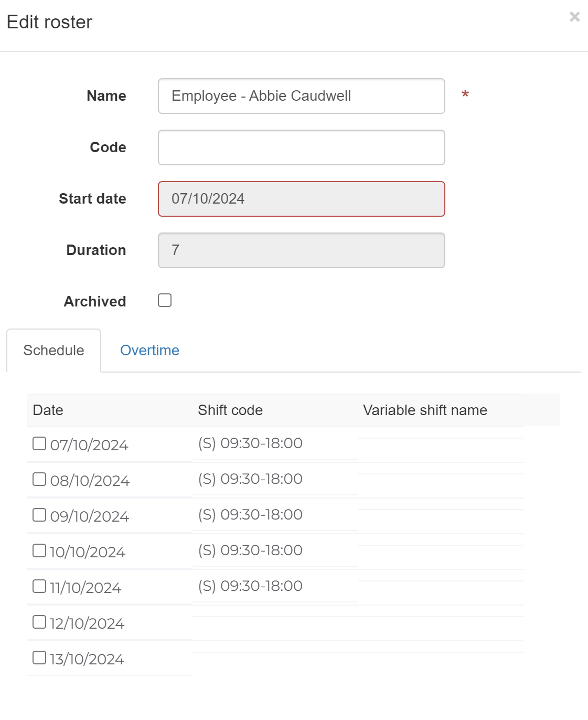Select the 09/10/2024 checkbox
588x720 pixels.
click(39, 515)
